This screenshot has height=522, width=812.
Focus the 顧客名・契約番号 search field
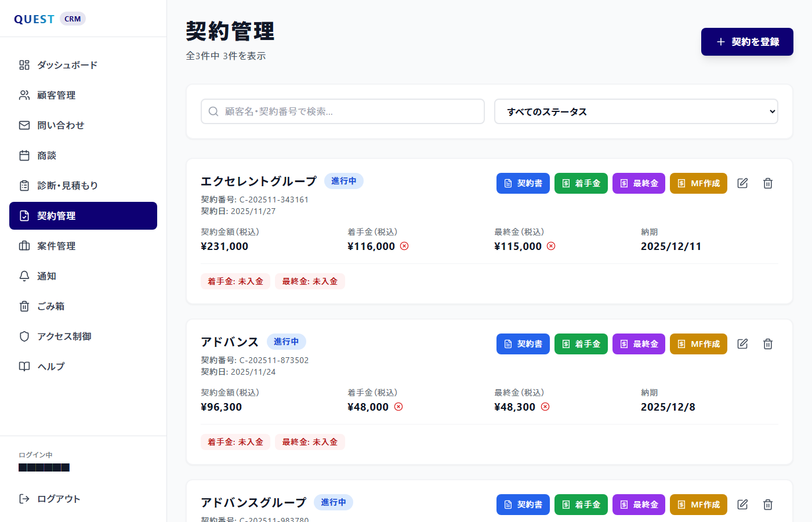click(x=343, y=111)
